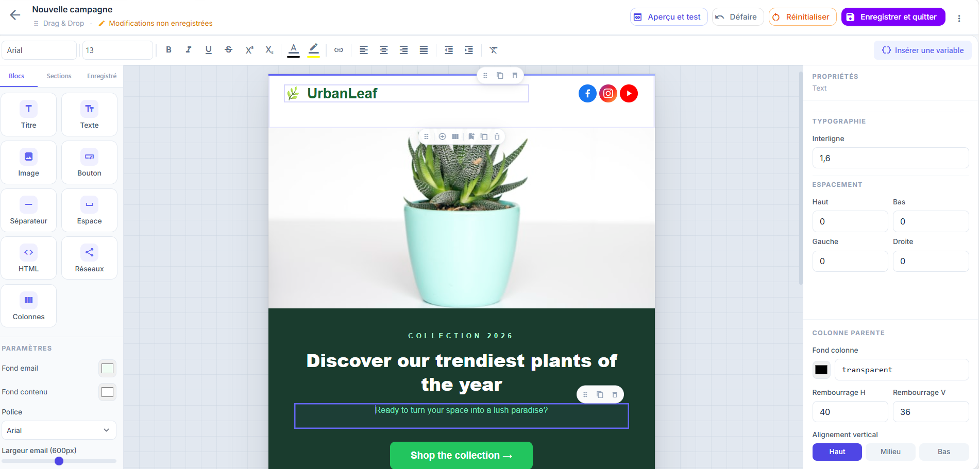Open the text highlight color picker

313,50
